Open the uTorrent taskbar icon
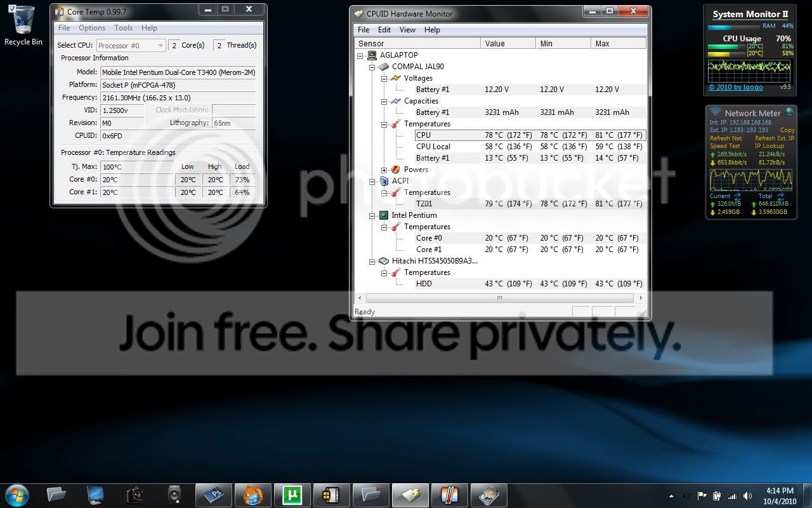This screenshot has width=812, height=508. pyautogui.click(x=292, y=495)
